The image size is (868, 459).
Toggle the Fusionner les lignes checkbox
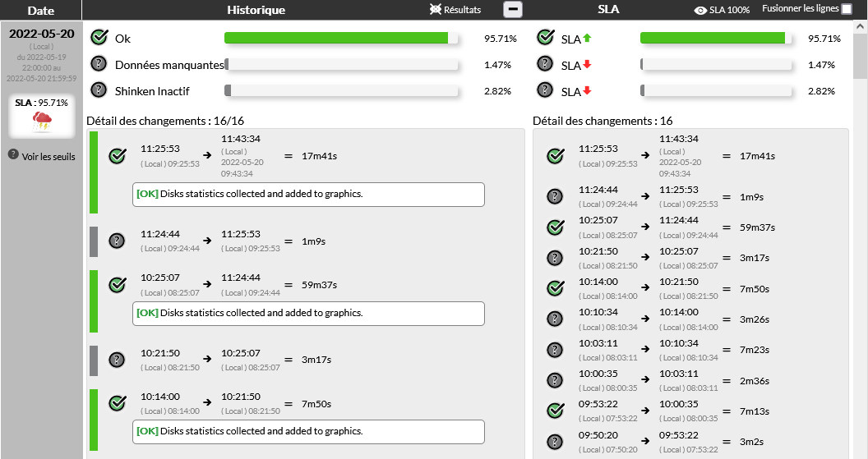click(x=847, y=10)
